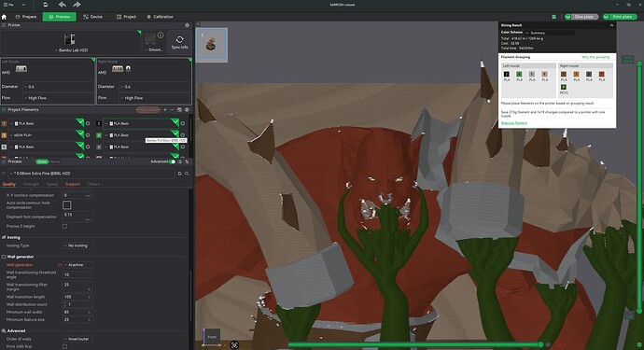Click the horizontal layer progress slider
This screenshot has height=350, width=644.
click(414, 344)
